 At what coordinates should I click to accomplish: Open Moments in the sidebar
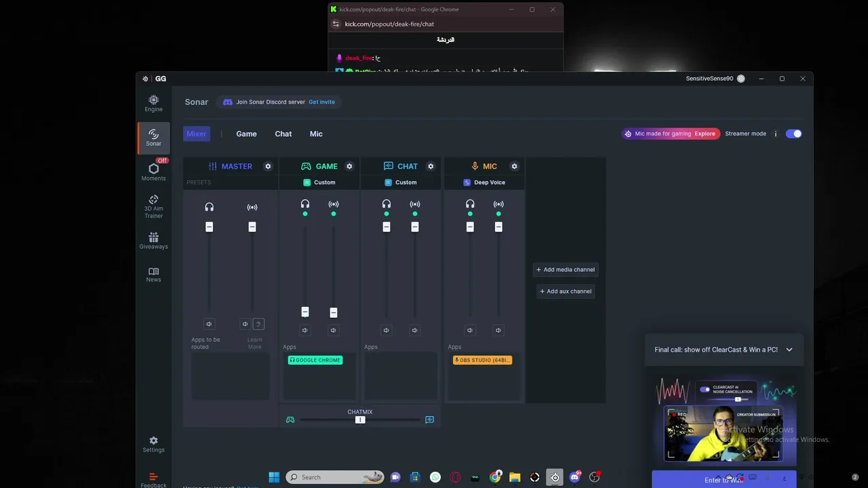coord(153,172)
